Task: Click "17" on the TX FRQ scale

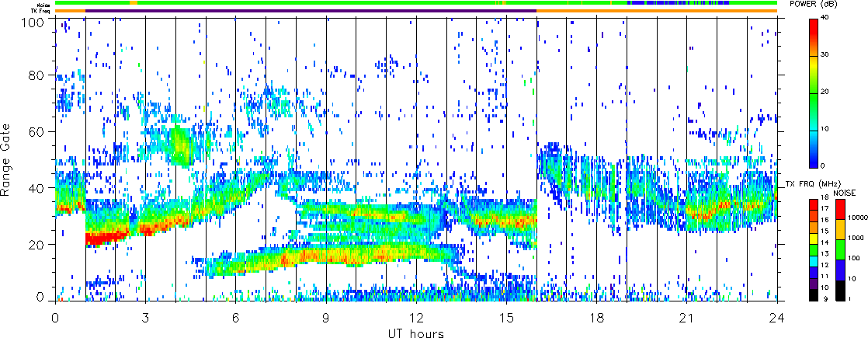Action: coord(825,208)
